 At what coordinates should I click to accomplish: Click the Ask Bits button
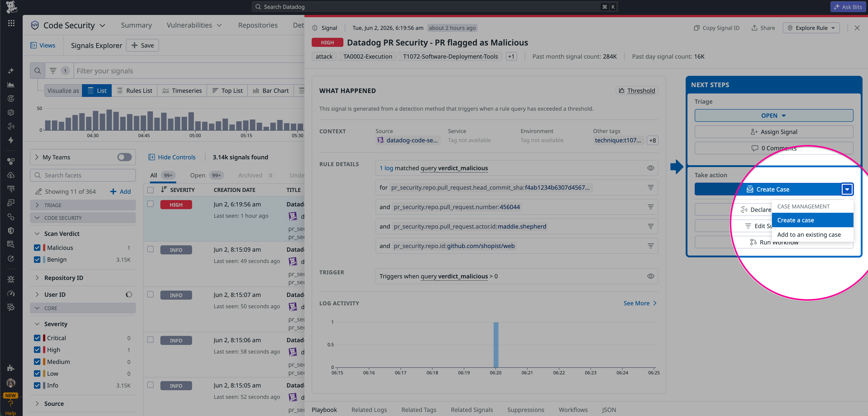click(x=848, y=7)
